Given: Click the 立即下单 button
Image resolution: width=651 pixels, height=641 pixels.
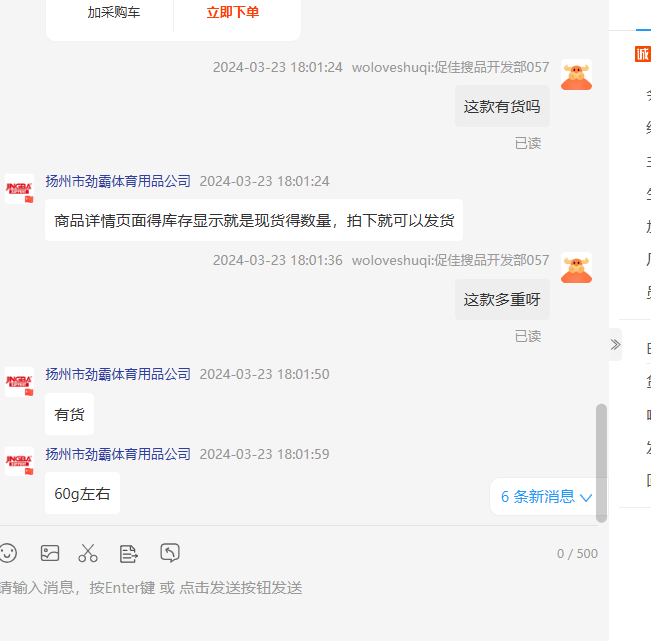Looking at the screenshot, I should [x=233, y=12].
